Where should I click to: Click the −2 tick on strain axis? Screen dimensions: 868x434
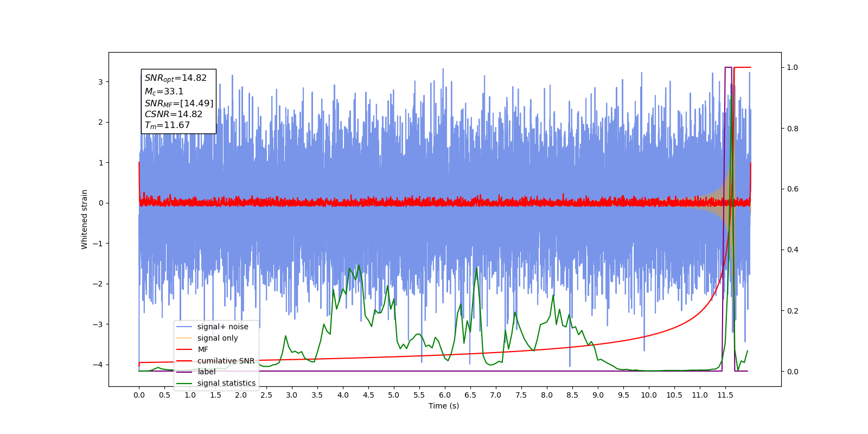click(x=97, y=284)
